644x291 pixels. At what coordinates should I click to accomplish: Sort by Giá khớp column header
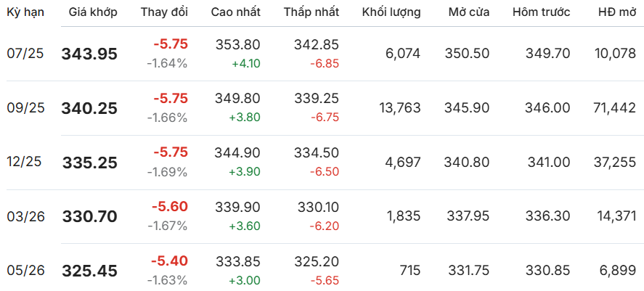tap(93, 12)
